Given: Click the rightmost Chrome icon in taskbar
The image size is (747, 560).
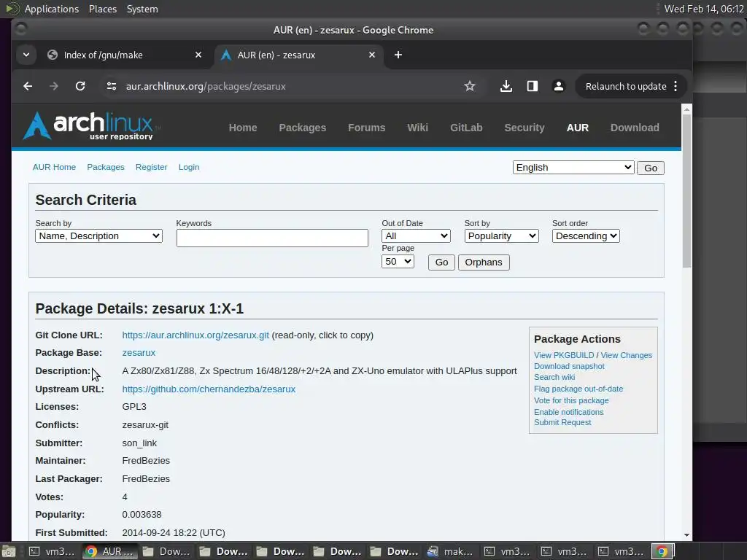Looking at the screenshot, I should [x=662, y=551].
